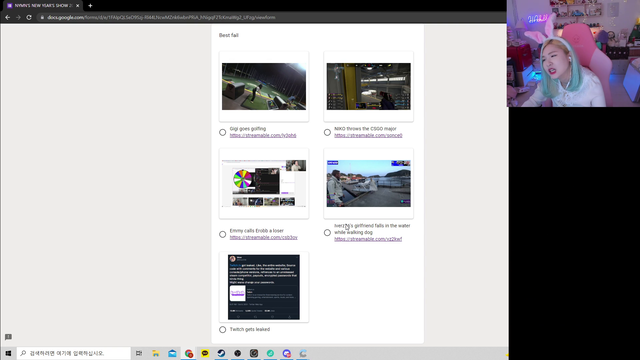This screenshot has height=360, width=640.
Task: Click the browser forward arrow
Action: pos(18,18)
